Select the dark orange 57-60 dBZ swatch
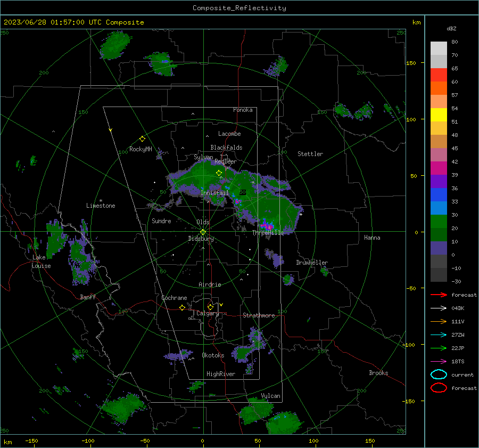The width and height of the screenshot is (479, 448). 439,88
